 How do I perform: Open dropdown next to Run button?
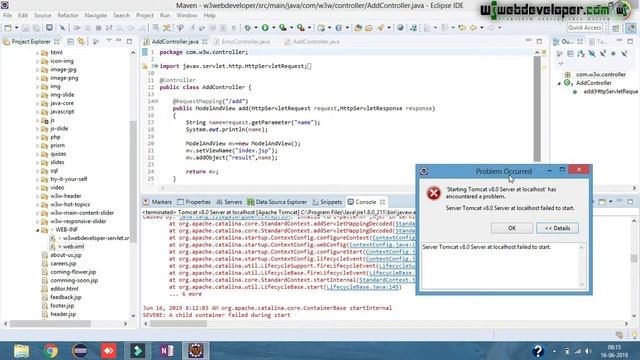click(273, 28)
